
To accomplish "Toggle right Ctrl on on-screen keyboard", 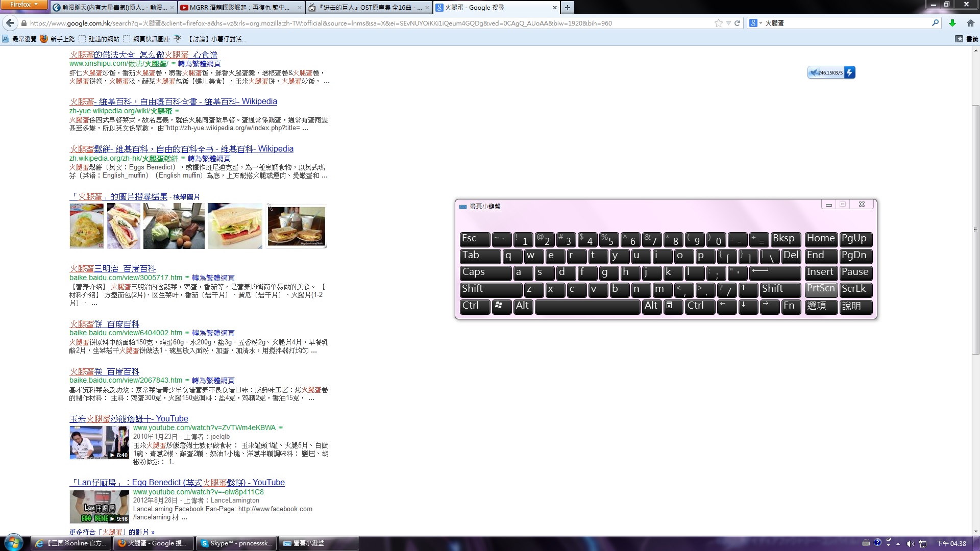I will tap(700, 306).
